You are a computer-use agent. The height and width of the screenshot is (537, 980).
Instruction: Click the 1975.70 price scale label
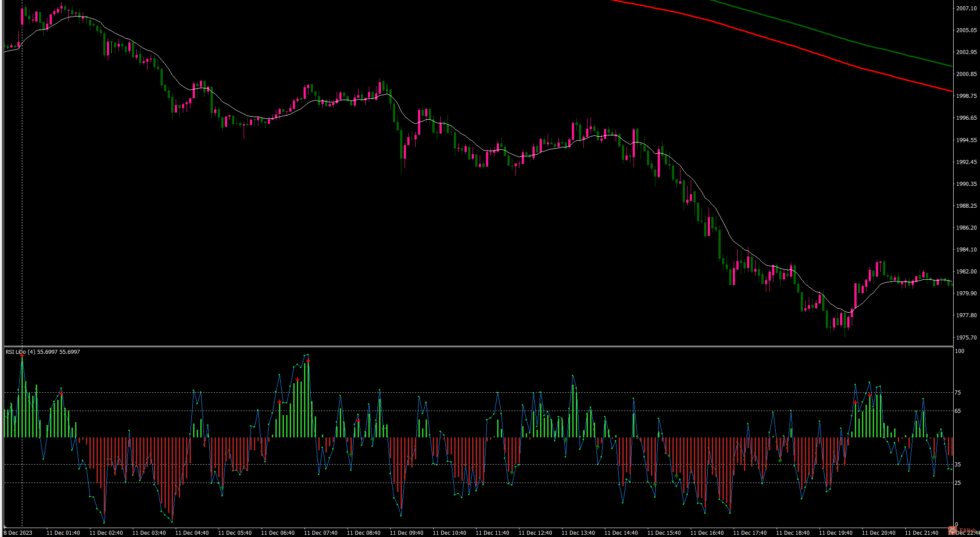966,337
